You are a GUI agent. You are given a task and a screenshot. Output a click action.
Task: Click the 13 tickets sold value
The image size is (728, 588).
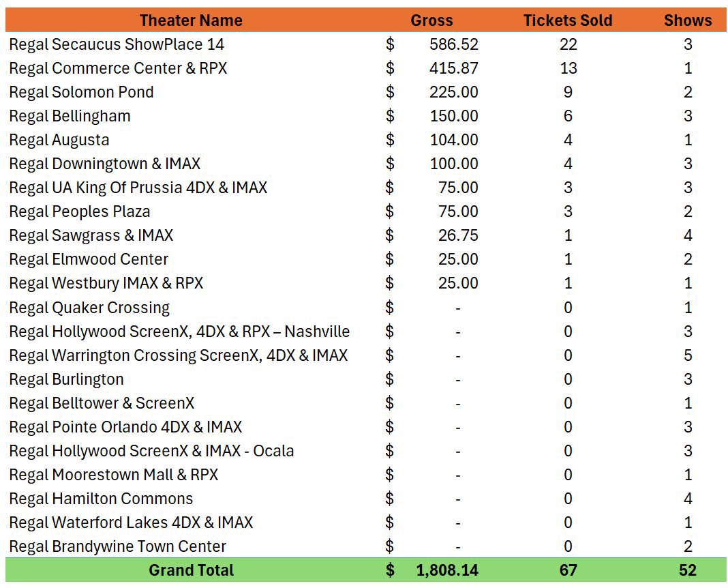coord(568,68)
